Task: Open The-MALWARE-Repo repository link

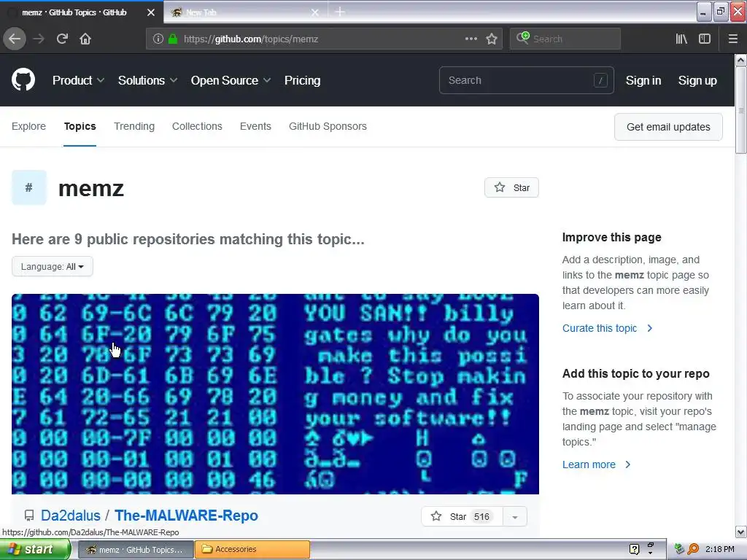Action: coord(186,516)
